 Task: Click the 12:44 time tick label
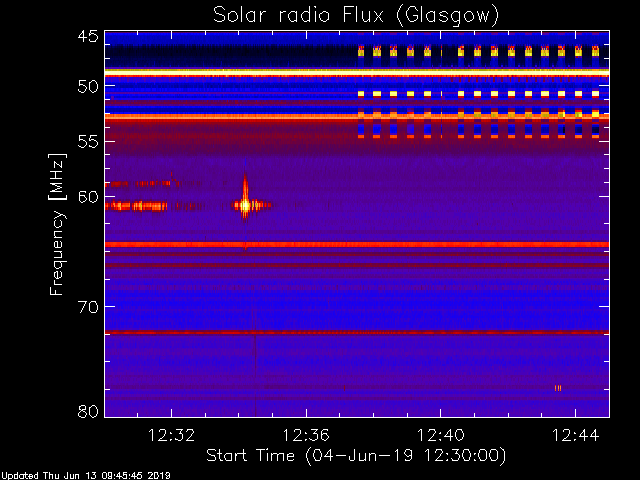point(576,435)
